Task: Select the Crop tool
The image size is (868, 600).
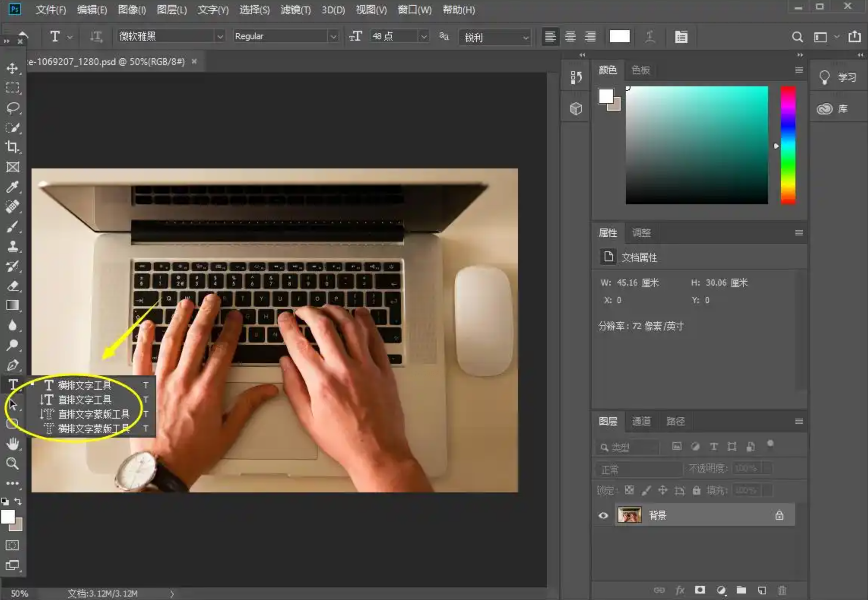Action: 13,147
